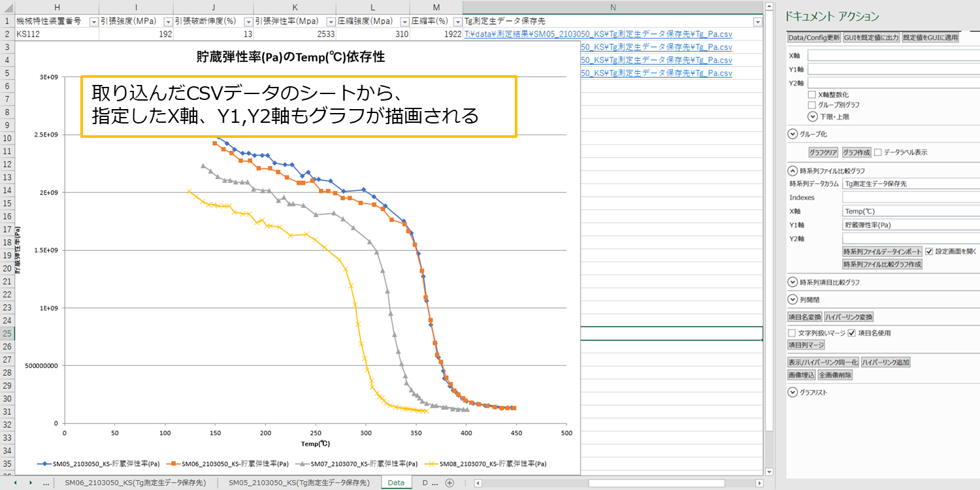Click the 項目名変換 button
The image size is (980, 490).
point(804,317)
